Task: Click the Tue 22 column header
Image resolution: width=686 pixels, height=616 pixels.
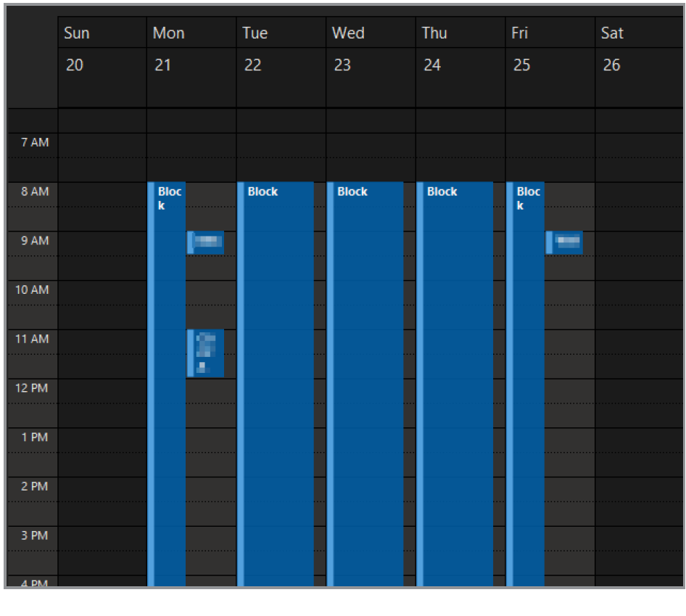Action: pyautogui.click(x=281, y=49)
